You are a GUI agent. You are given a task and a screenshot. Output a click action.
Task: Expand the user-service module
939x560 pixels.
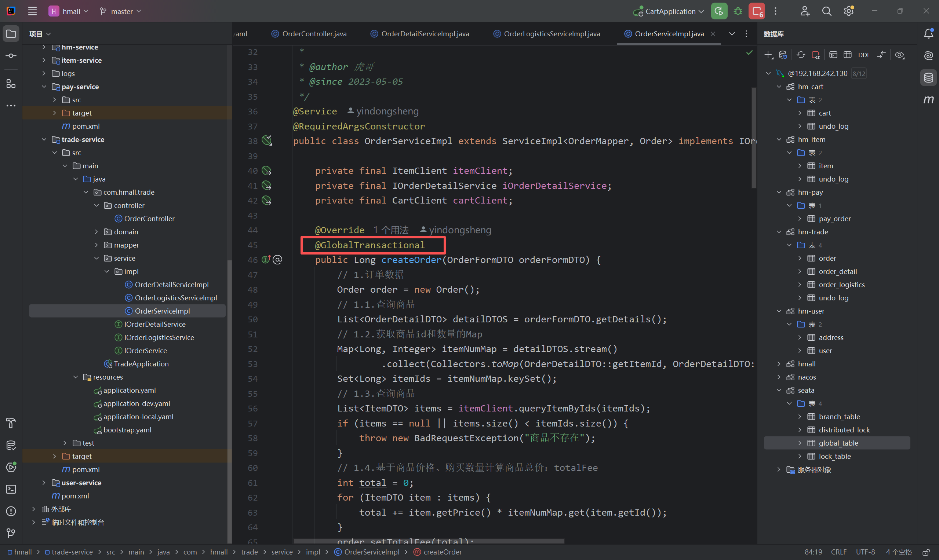point(44,483)
